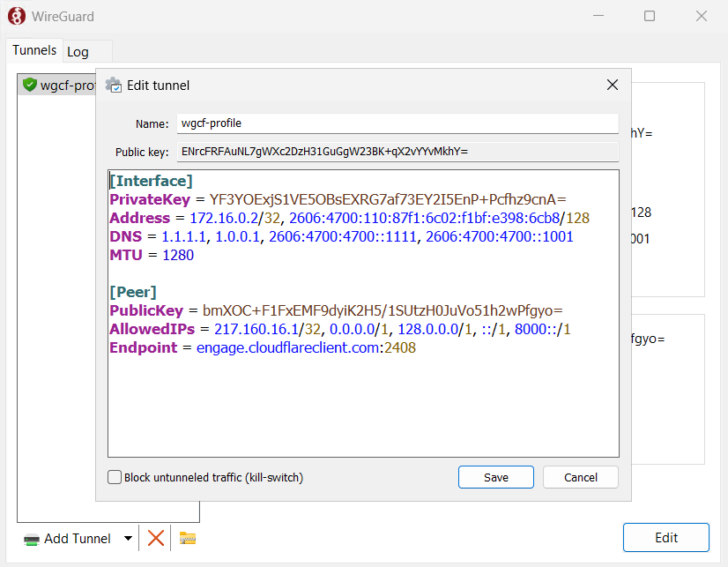The image size is (728, 567).
Task: Click the endpoint port 2408
Action: tap(400, 347)
